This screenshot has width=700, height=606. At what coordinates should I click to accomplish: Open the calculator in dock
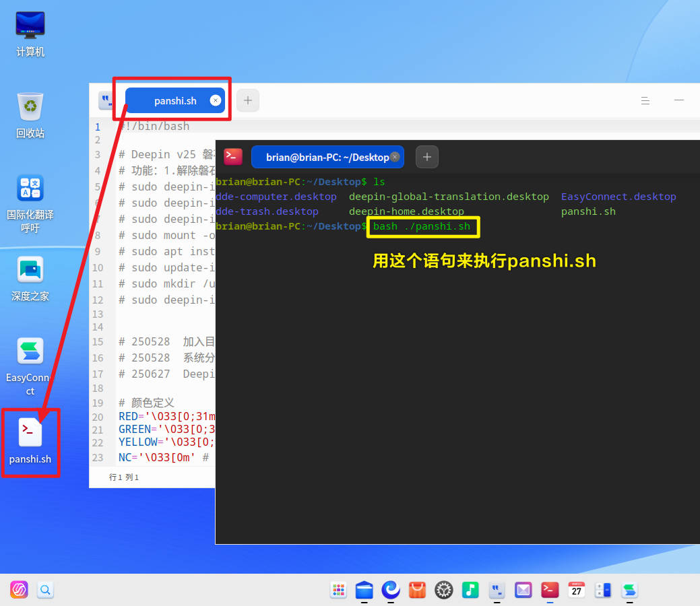click(x=603, y=590)
